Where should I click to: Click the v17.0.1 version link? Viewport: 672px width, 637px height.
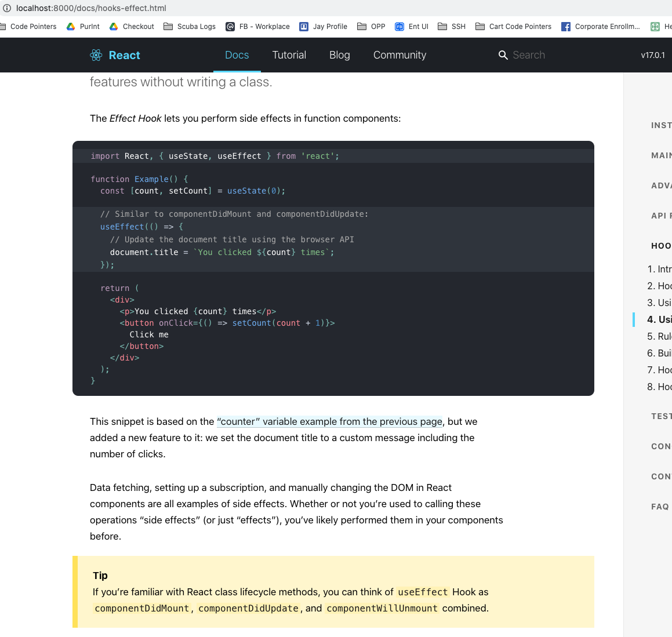(653, 55)
